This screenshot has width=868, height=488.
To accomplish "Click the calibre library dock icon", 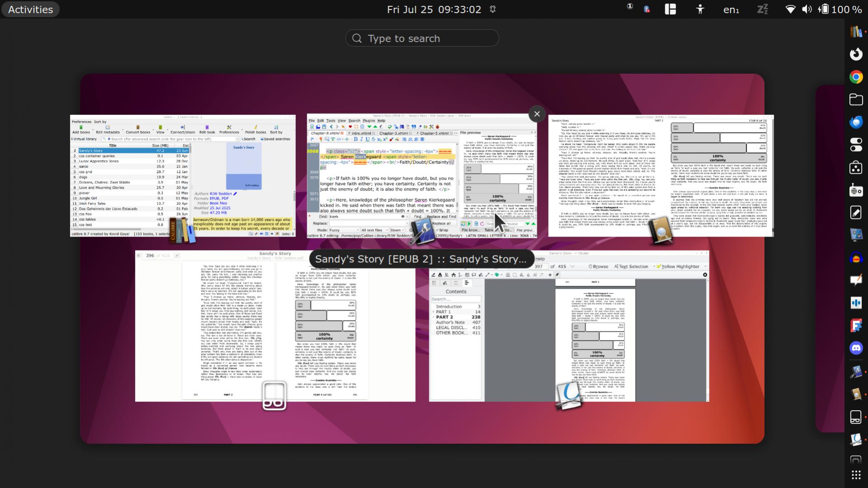I will click(855, 32).
